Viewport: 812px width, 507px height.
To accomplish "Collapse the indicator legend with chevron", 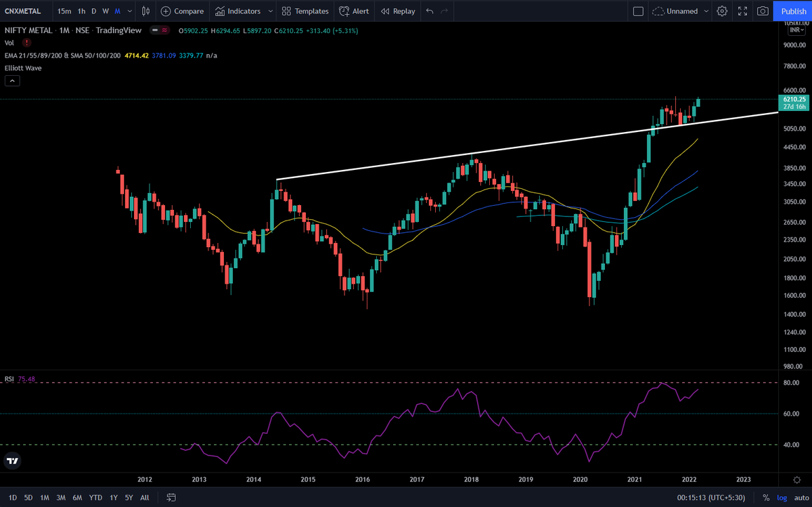I will [12, 81].
